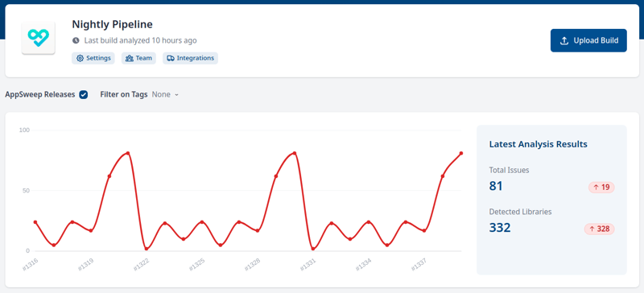Uncheck the AppSweep Releases checkbox

pyautogui.click(x=84, y=94)
